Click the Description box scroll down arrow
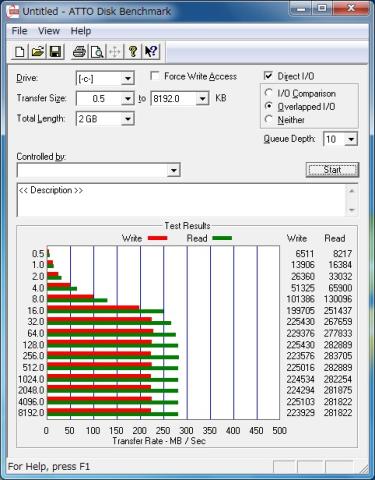The width and height of the screenshot is (375, 480). (x=352, y=210)
